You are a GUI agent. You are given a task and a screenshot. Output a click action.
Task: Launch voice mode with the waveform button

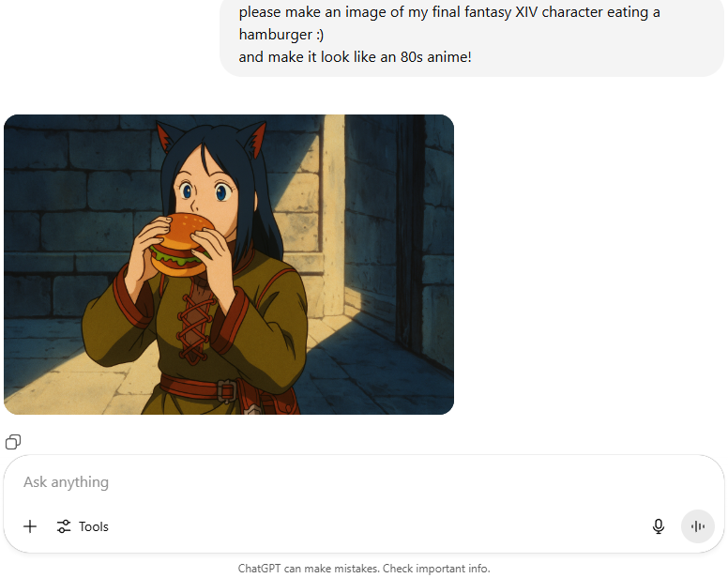pyautogui.click(x=697, y=526)
